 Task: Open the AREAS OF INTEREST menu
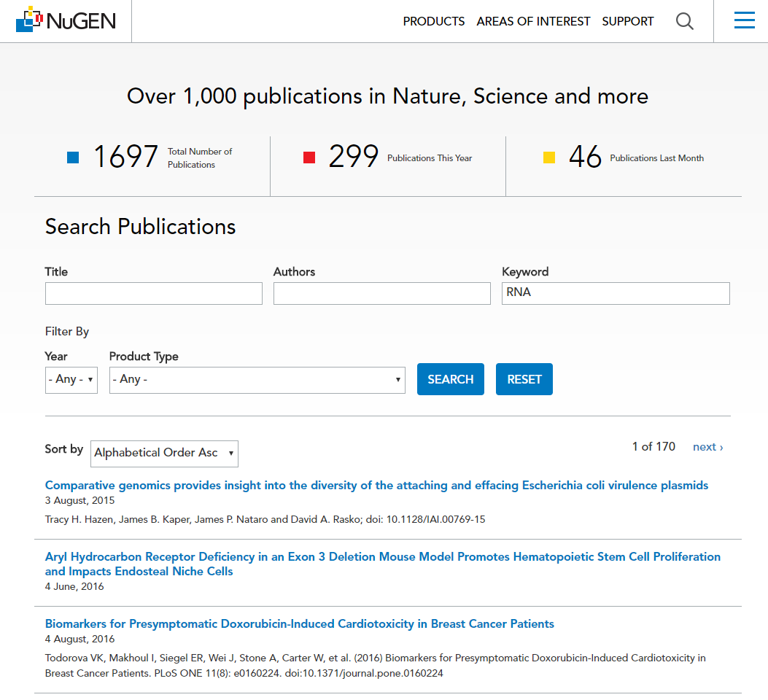533,22
